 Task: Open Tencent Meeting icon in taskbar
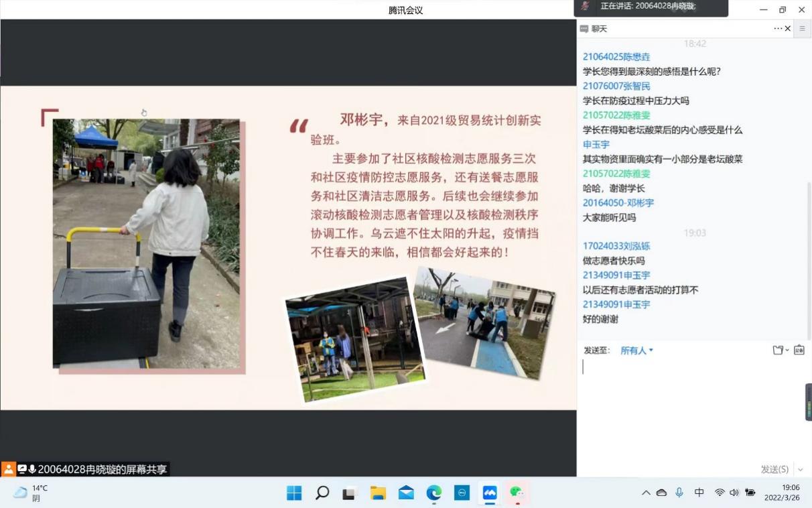tap(490, 493)
